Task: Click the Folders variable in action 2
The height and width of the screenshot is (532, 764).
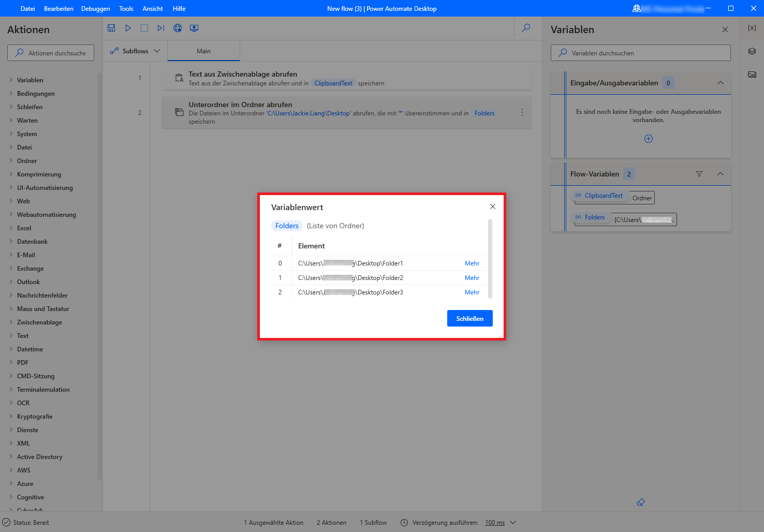Action: point(484,113)
